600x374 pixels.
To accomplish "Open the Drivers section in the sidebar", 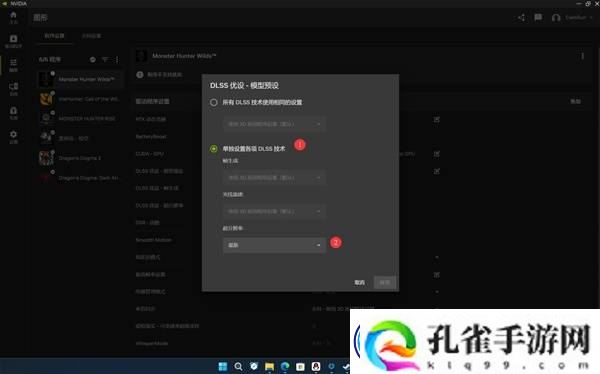I will [13, 41].
